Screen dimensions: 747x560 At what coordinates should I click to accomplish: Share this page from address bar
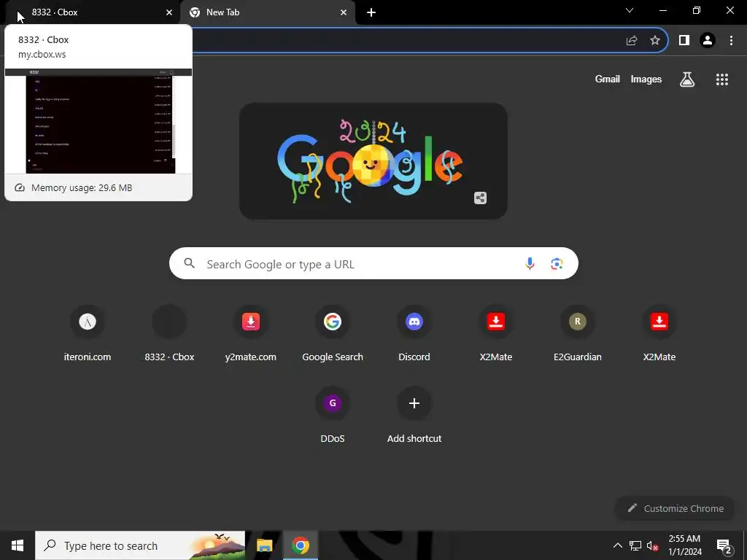pyautogui.click(x=632, y=41)
